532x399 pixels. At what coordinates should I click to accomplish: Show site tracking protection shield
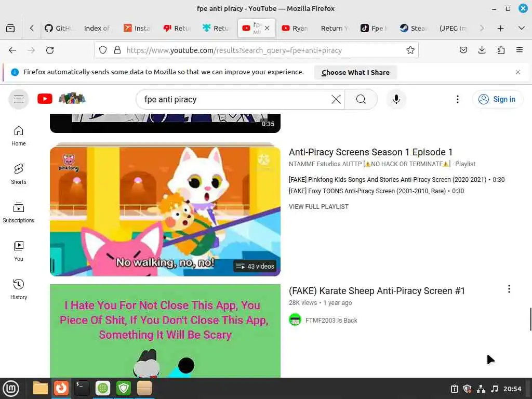click(103, 50)
